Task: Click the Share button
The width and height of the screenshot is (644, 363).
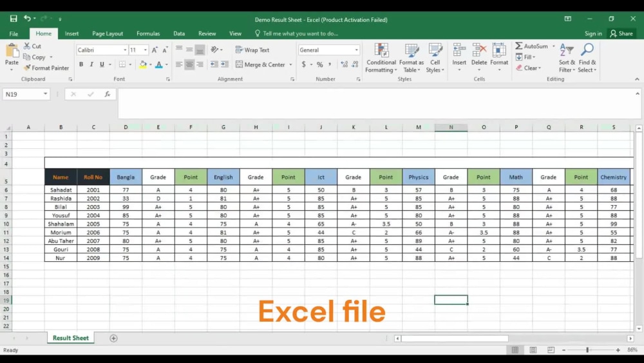Action: click(x=621, y=34)
